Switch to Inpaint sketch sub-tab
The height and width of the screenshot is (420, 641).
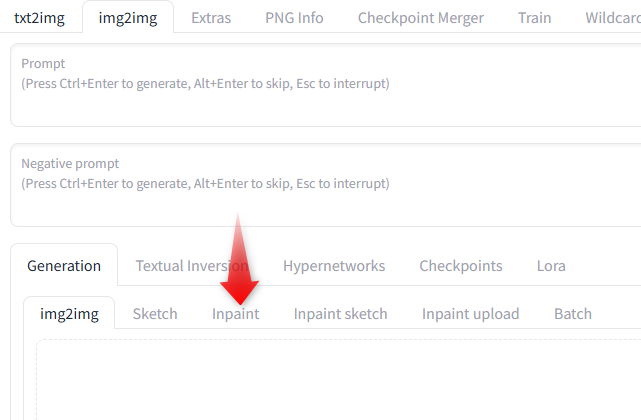coord(340,314)
